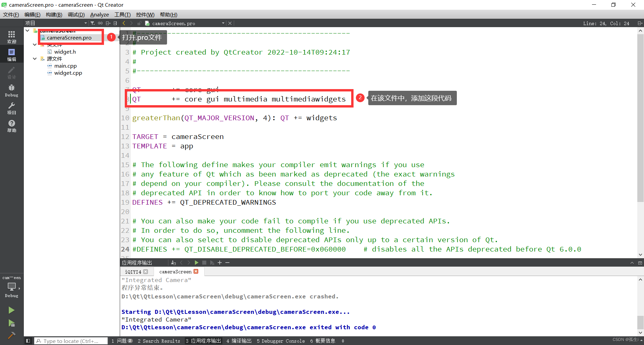Open the 4 编译输出 pane

click(x=239, y=341)
